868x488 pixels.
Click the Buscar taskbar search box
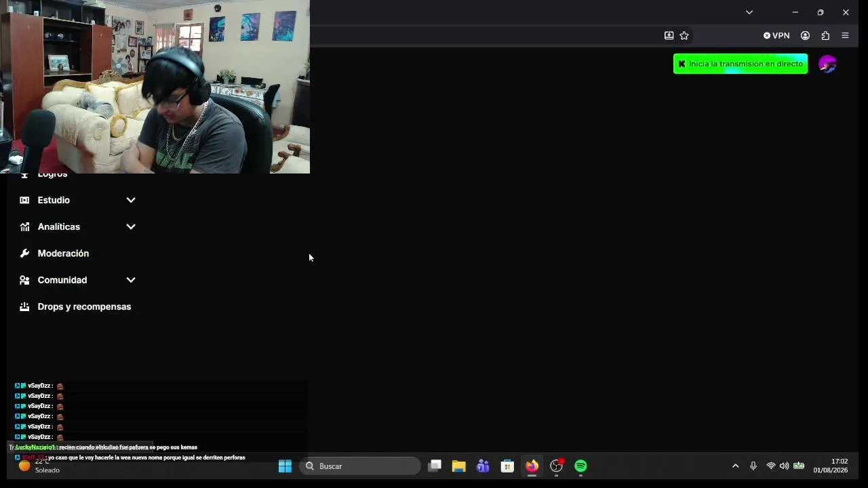pos(360,466)
